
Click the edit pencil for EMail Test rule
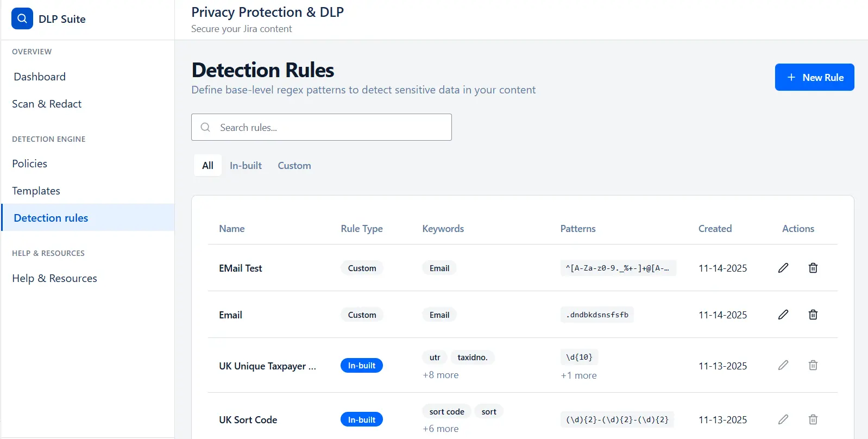(783, 268)
